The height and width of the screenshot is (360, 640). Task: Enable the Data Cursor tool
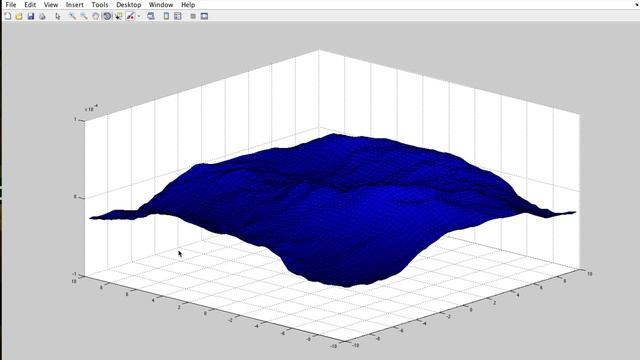(x=119, y=16)
